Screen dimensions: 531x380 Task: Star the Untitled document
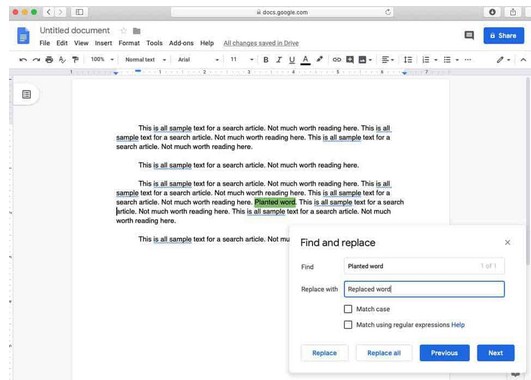tap(123, 31)
